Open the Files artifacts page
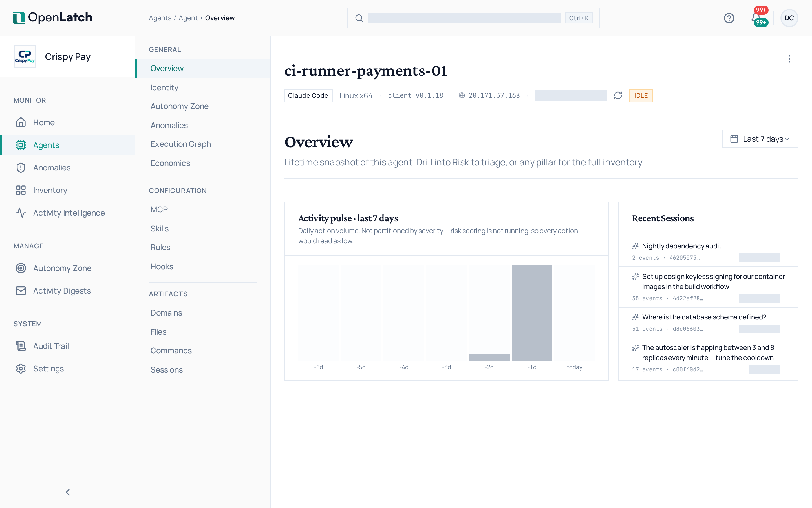Screen dimensions: 812x508 tap(203, 332)
